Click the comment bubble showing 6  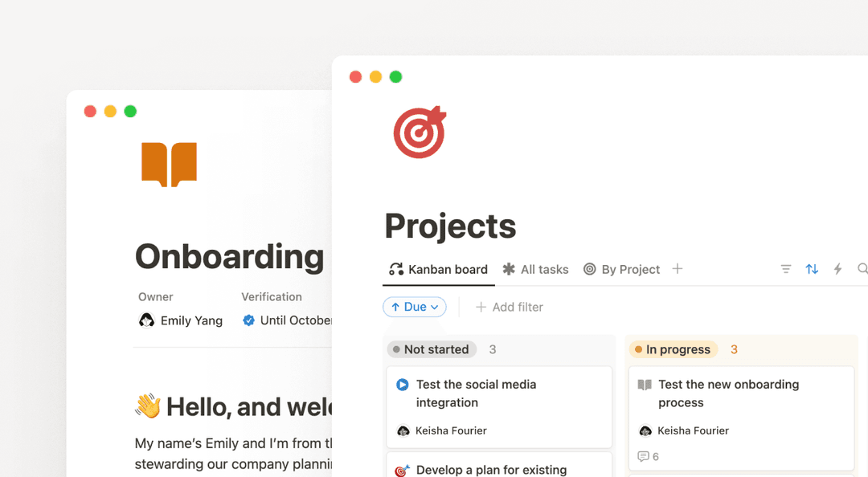(649, 456)
